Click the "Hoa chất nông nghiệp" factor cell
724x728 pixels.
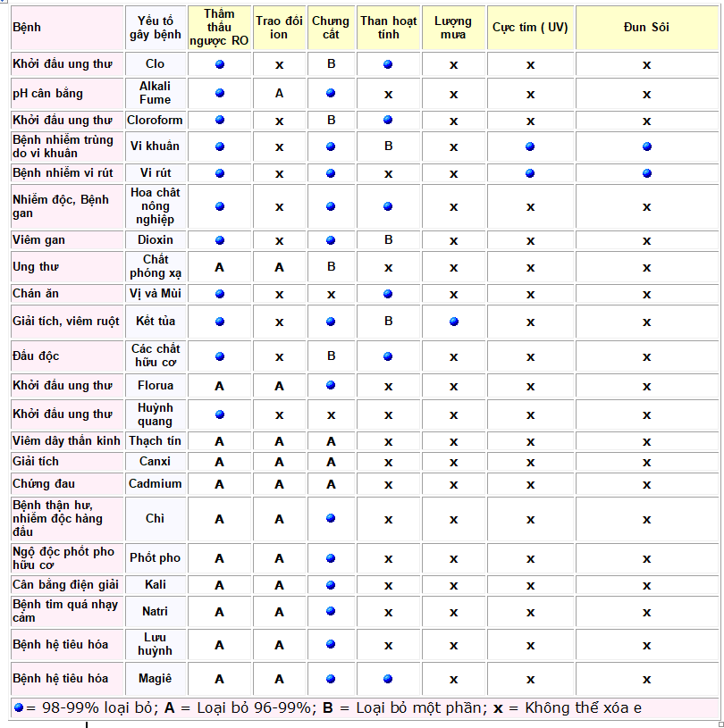156,206
